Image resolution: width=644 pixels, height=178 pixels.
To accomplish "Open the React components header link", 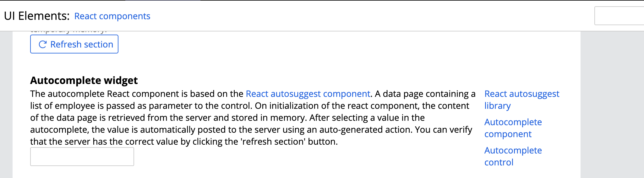I will [112, 16].
